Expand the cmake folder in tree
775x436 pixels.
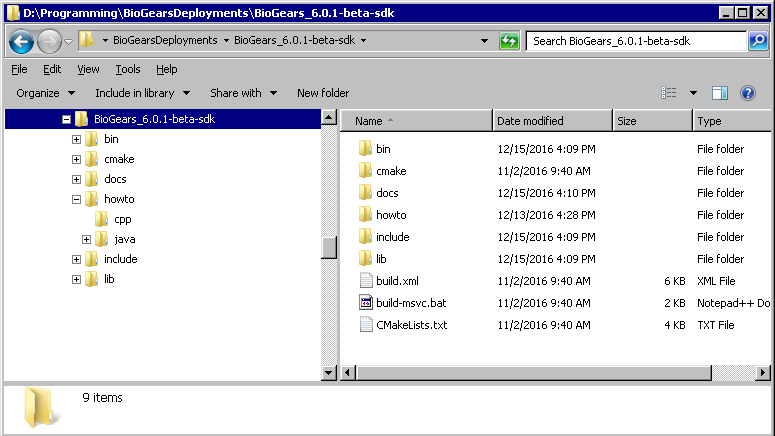pos(76,159)
